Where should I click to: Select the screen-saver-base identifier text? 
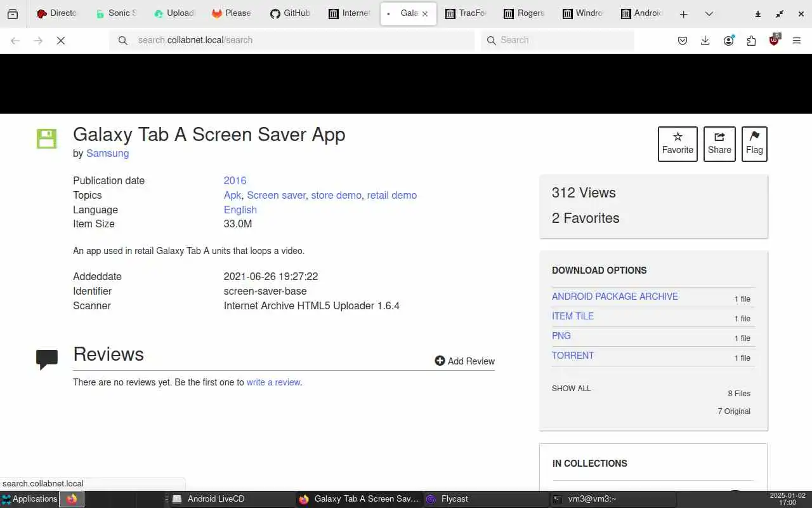(x=265, y=291)
